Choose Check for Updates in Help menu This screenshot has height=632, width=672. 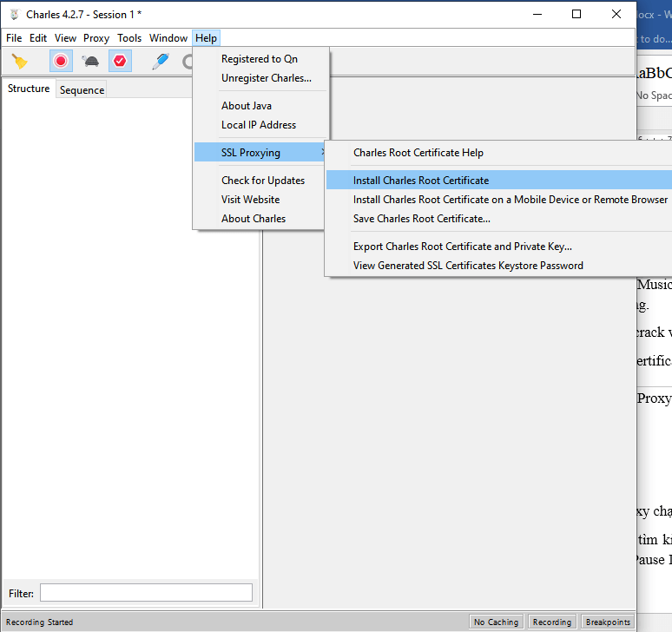point(263,181)
